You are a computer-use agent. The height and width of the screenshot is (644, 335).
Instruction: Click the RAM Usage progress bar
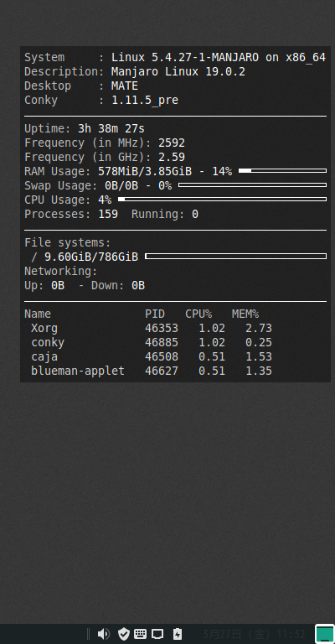(282, 170)
